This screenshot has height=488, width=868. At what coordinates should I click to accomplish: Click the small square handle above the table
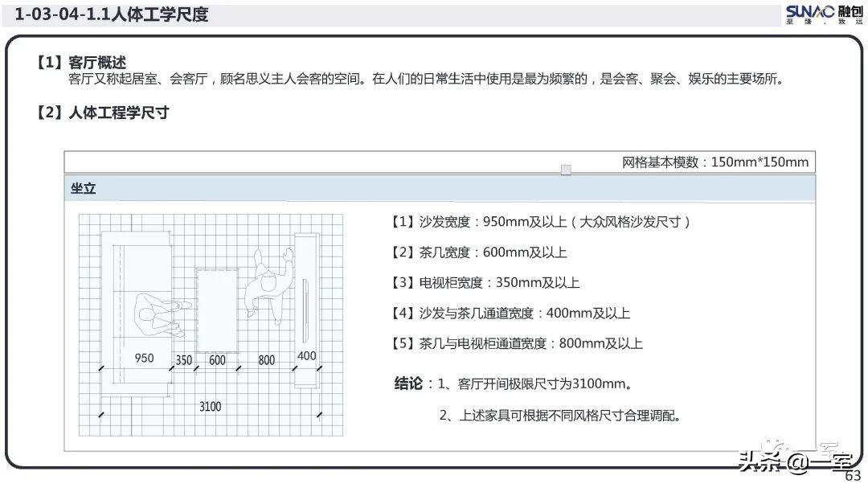pos(567,170)
